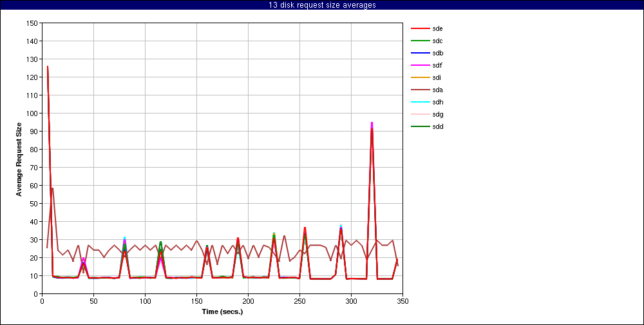This screenshot has height=325, width=644.
Task: Click the cyan sdh legend line swatch
Action: [420, 102]
